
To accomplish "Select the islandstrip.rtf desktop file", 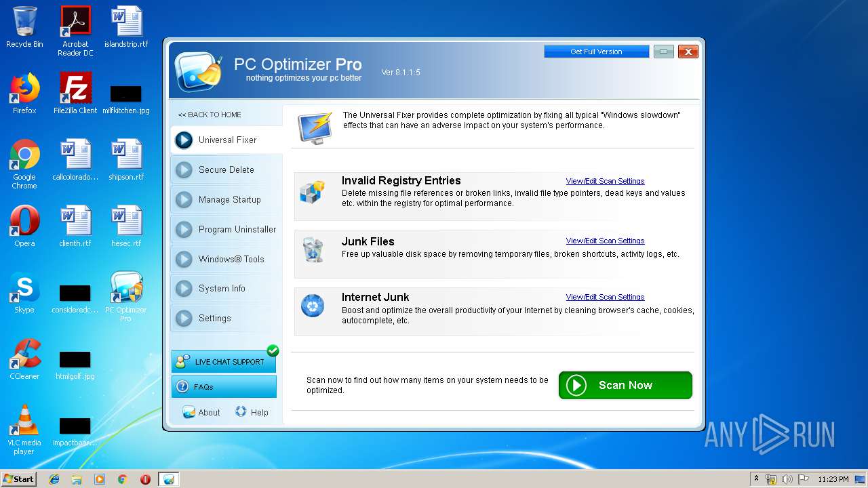I will tap(126, 27).
